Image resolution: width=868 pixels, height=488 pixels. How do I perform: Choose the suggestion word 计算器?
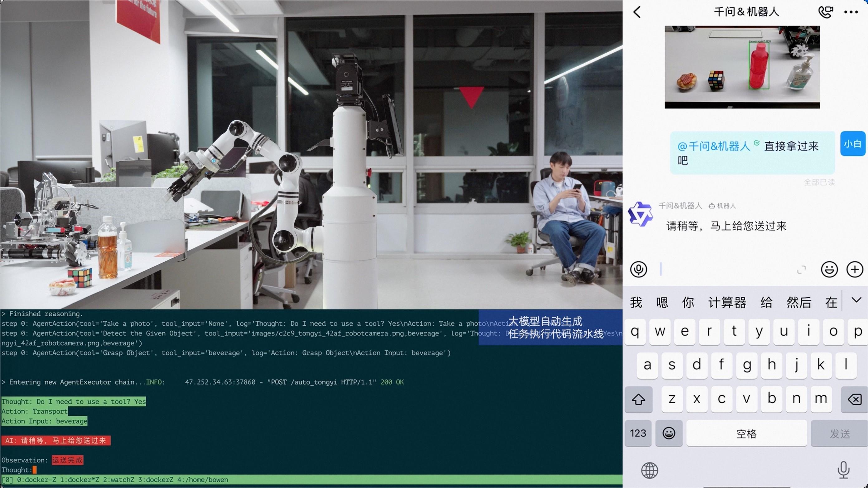727,303
